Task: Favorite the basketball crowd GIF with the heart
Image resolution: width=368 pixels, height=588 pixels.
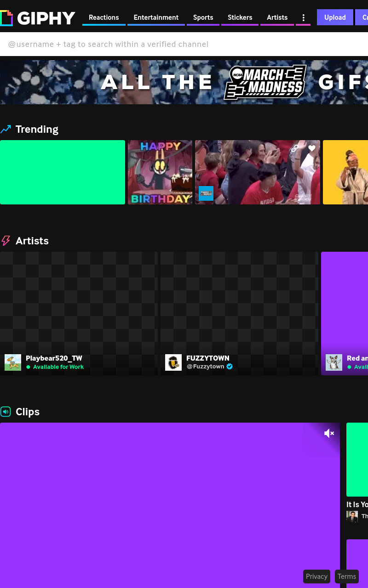Action: tap(312, 148)
